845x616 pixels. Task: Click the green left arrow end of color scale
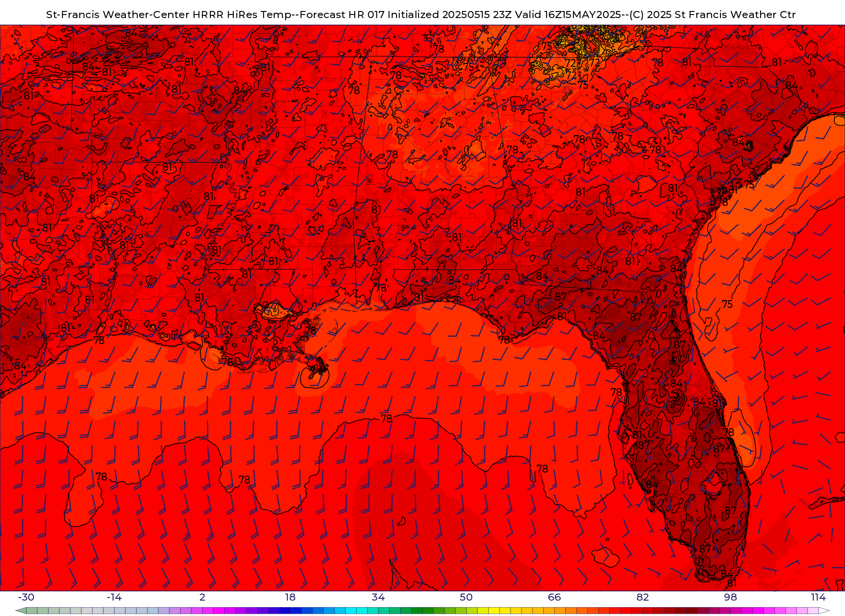(x=21, y=611)
